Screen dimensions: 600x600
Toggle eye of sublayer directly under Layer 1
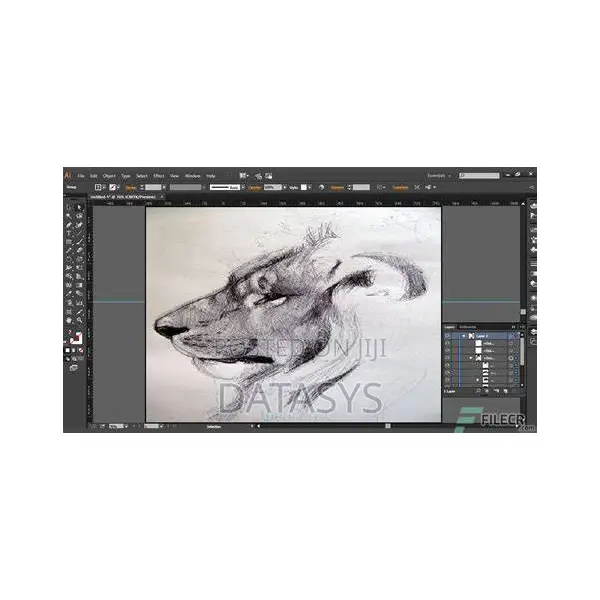coord(448,343)
